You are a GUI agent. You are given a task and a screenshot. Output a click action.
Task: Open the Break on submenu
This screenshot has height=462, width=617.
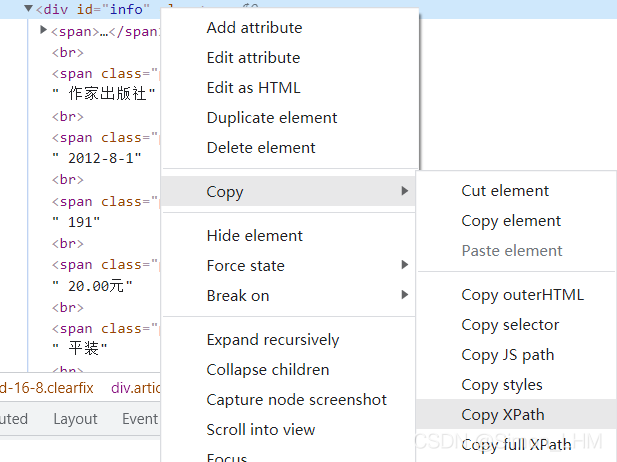point(289,296)
